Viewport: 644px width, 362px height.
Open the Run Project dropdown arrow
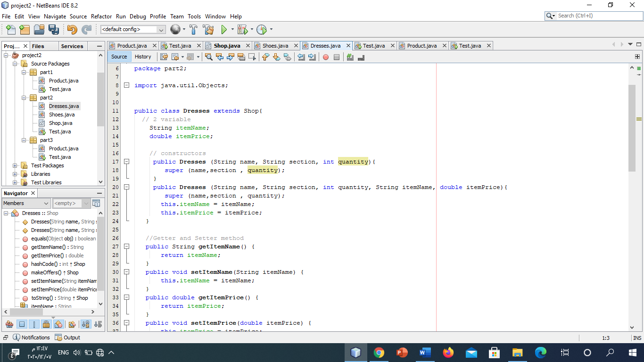(x=232, y=30)
